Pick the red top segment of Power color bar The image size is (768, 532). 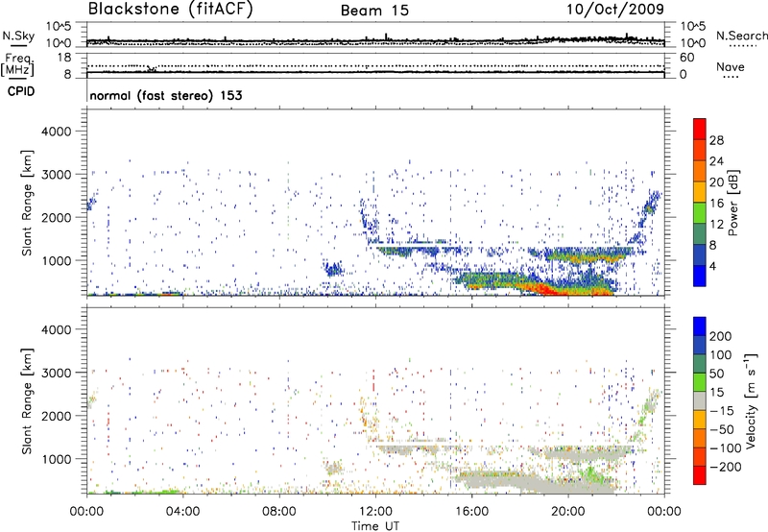click(700, 129)
